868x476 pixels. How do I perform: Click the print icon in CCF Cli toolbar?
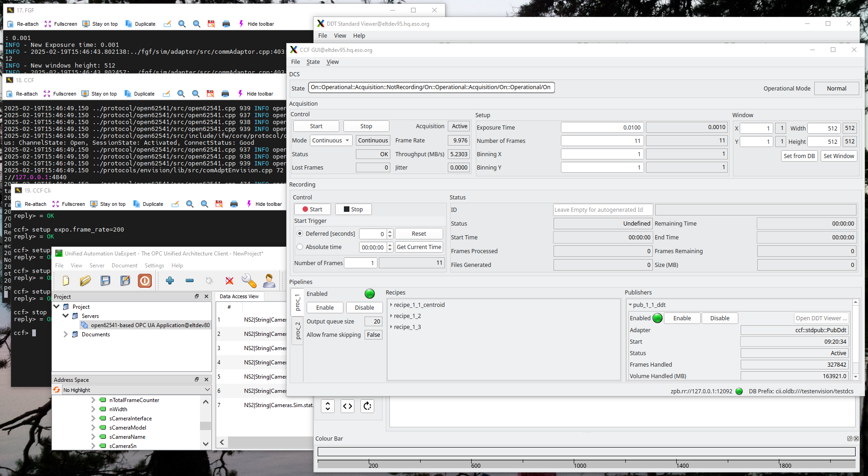tap(234, 204)
